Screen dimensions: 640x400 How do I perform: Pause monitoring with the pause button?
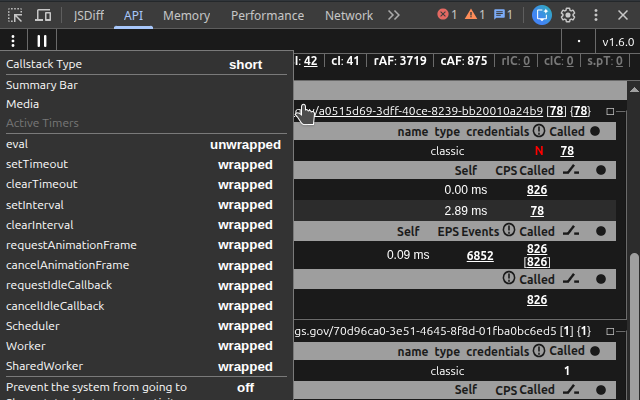42,41
